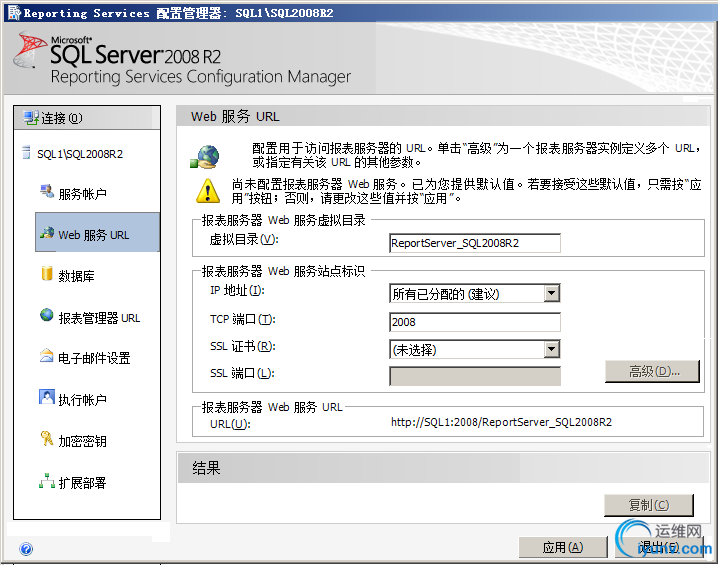Click the SSL 端口(L): label
The width and height of the screenshot is (718, 565).
coord(242,373)
